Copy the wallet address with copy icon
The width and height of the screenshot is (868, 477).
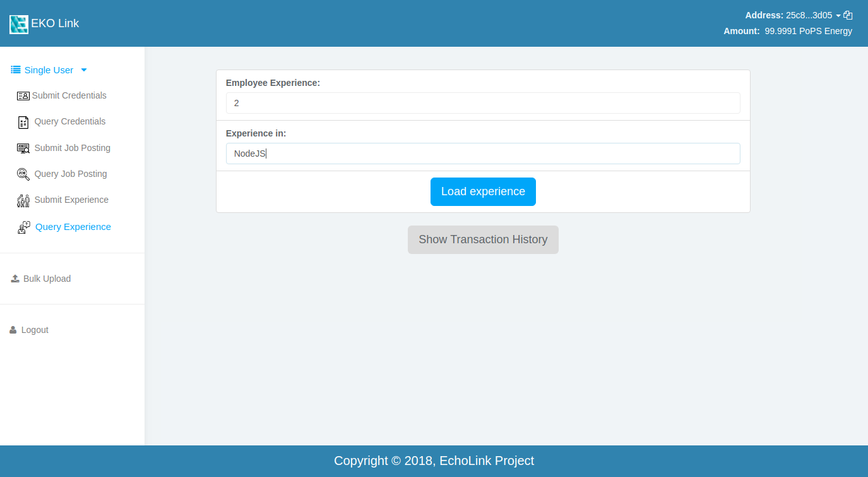click(848, 15)
